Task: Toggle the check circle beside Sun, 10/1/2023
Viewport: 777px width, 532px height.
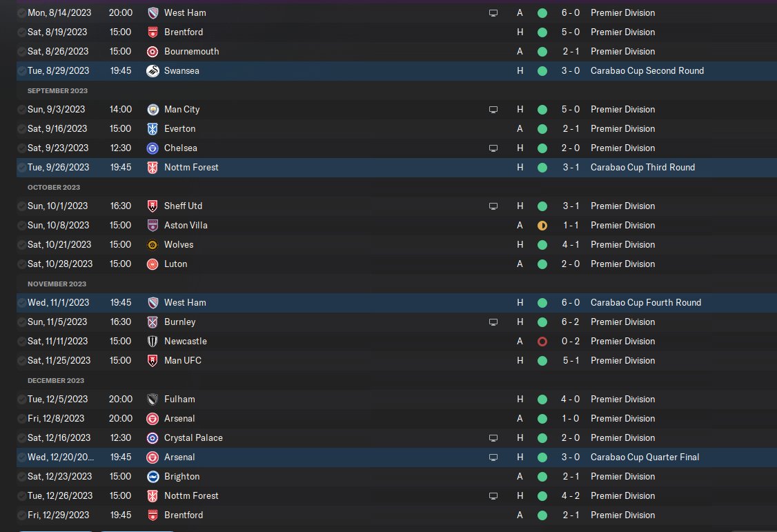Action: coord(21,206)
